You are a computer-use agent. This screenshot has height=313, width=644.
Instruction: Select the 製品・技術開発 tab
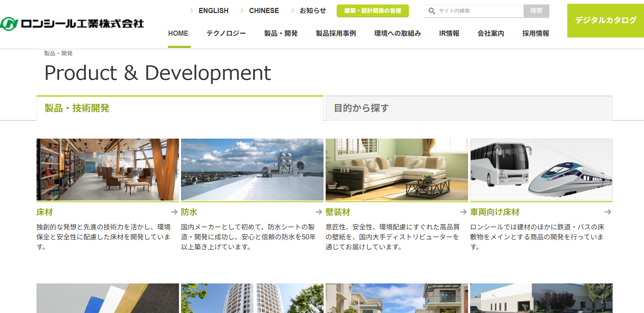click(x=180, y=108)
